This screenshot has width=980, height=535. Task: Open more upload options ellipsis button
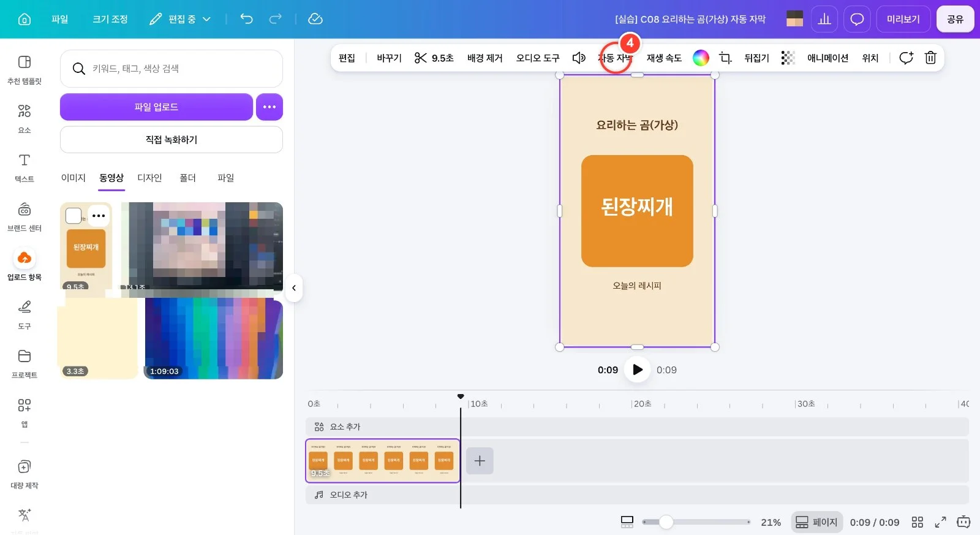pos(269,107)
